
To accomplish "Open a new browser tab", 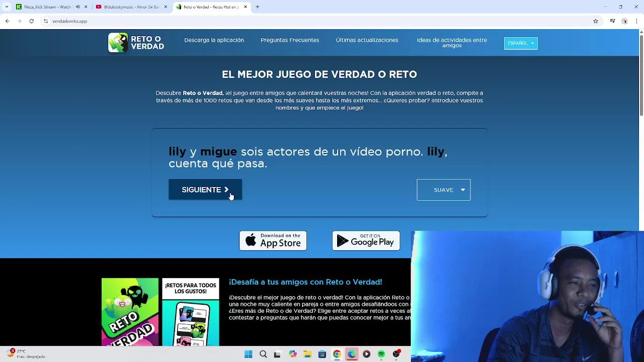I will click(258, 7).
